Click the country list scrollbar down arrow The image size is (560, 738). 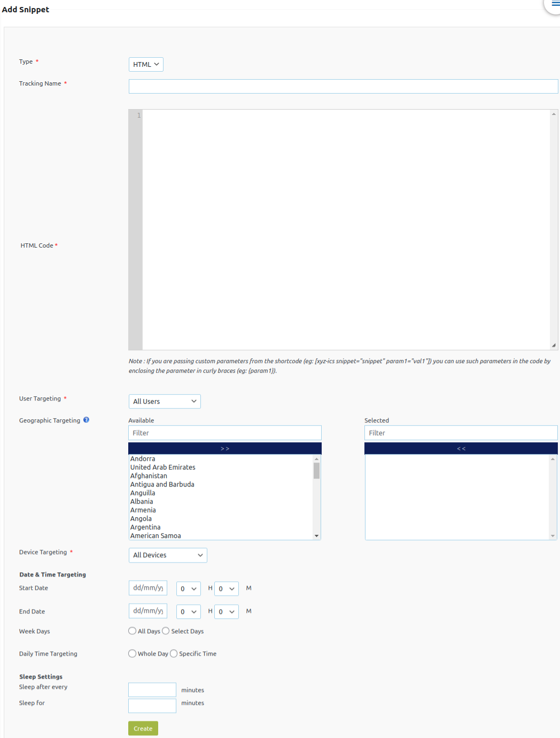click(316, 535)
